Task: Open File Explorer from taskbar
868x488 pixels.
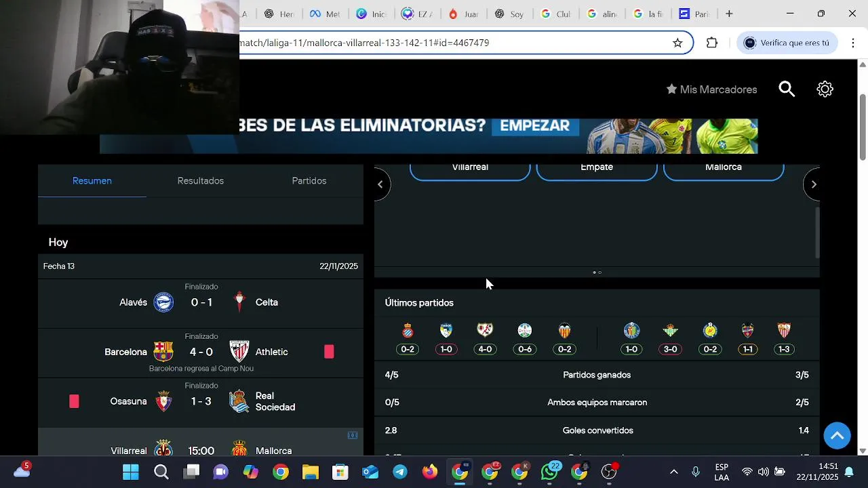Action: (310, 472)
